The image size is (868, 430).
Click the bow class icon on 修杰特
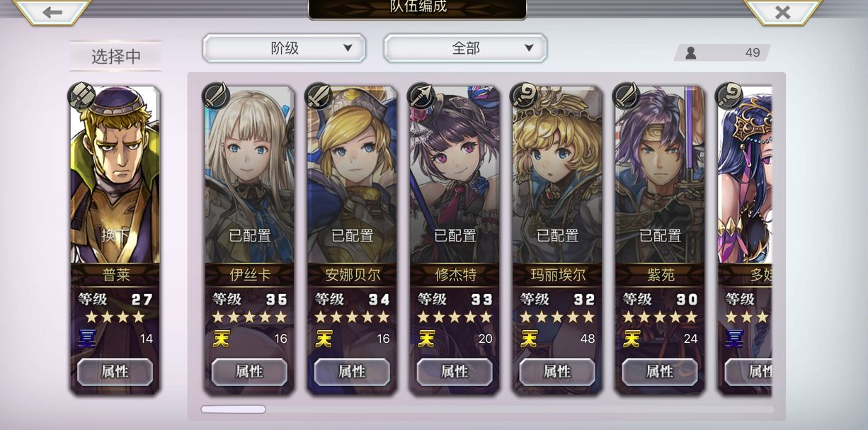421,95
